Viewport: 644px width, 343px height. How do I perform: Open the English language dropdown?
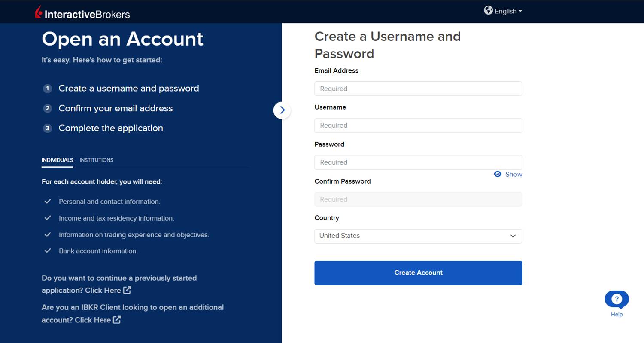503,11
